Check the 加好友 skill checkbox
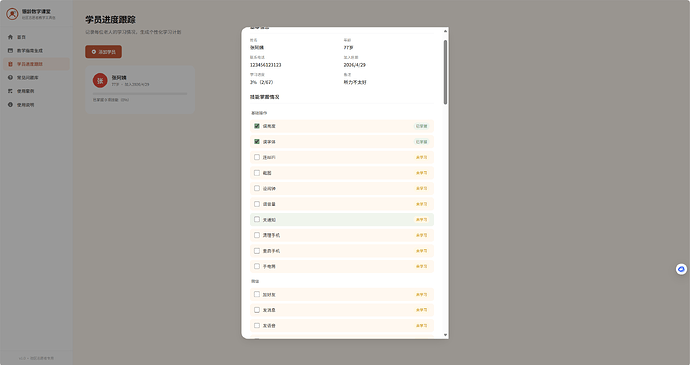This screenshot has height=365, width=690. (257, 295)
